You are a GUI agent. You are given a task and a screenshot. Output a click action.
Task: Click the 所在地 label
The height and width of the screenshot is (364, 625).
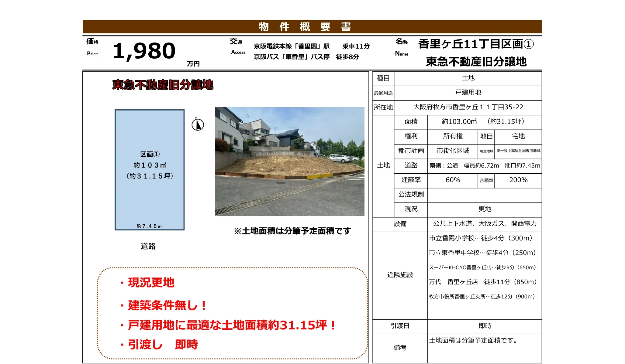pos(383,107)
